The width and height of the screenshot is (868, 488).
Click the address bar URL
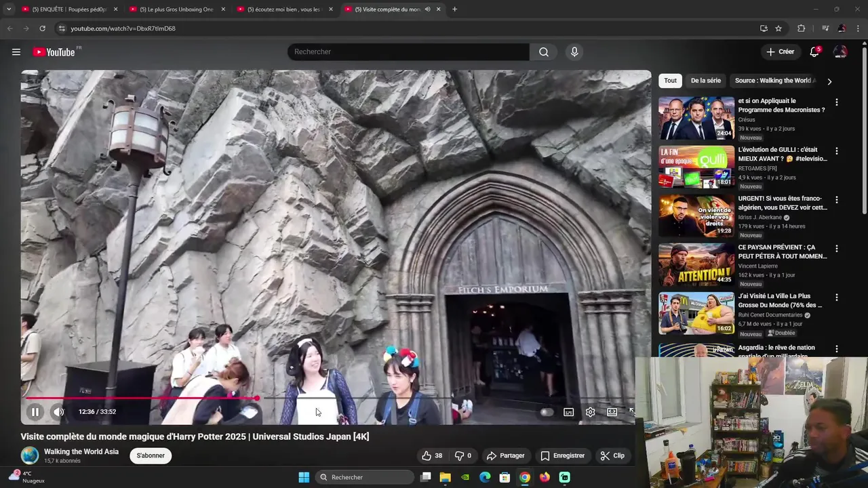[123, 28]
